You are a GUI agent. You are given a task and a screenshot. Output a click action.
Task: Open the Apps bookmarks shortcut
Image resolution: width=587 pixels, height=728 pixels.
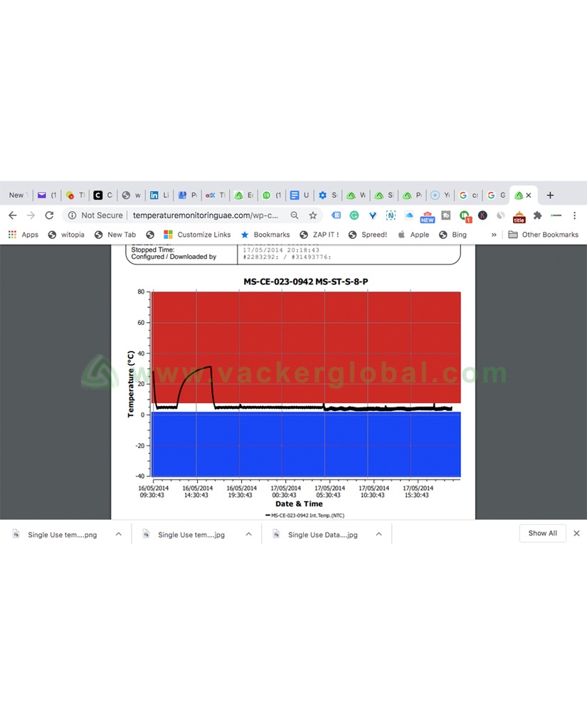click(x=23, y=235)
